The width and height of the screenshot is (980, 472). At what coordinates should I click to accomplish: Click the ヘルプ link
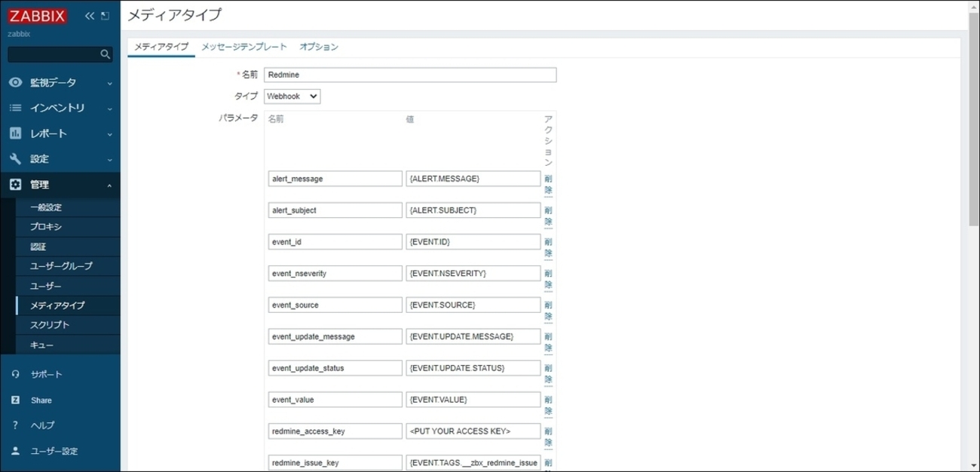[x=42, y=425]
